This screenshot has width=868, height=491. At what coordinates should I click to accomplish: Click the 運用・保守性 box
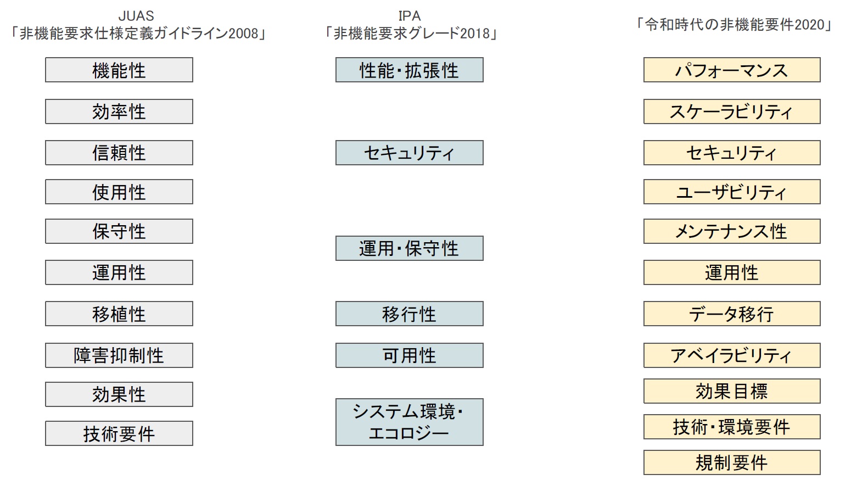click(410, 248)
